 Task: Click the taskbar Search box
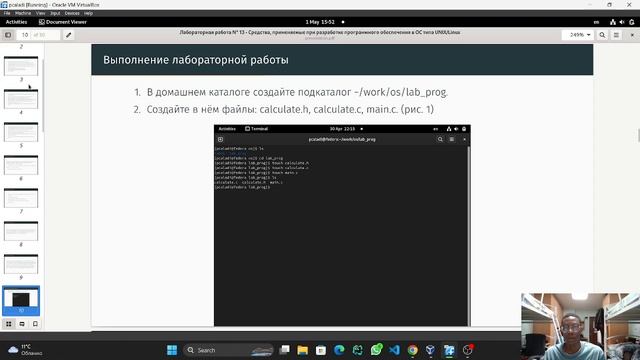point(229,350)
